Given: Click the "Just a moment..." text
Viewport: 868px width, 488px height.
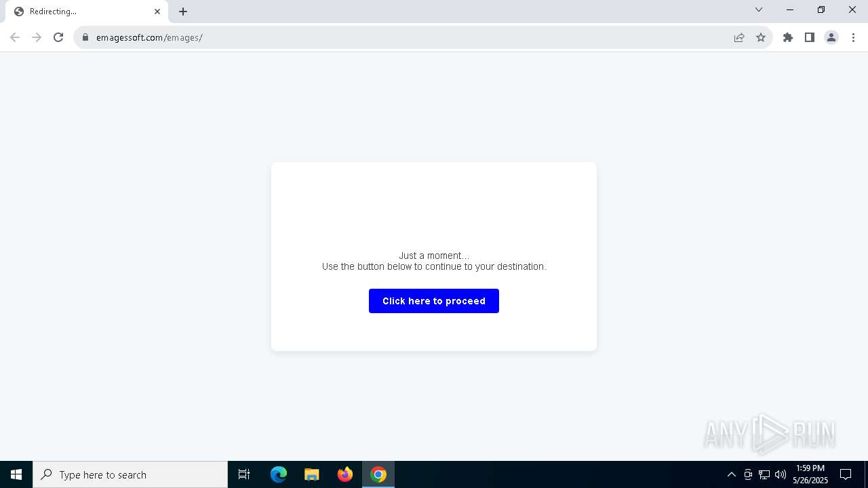Looking at the screenshot, I should click(x=434, y=256).
